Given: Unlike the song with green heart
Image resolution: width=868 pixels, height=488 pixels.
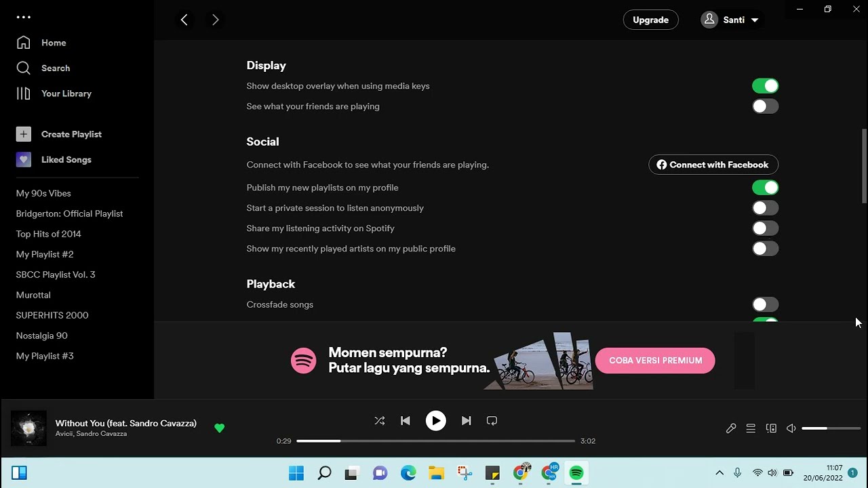Looking at the screenshot, I should 219,428.
